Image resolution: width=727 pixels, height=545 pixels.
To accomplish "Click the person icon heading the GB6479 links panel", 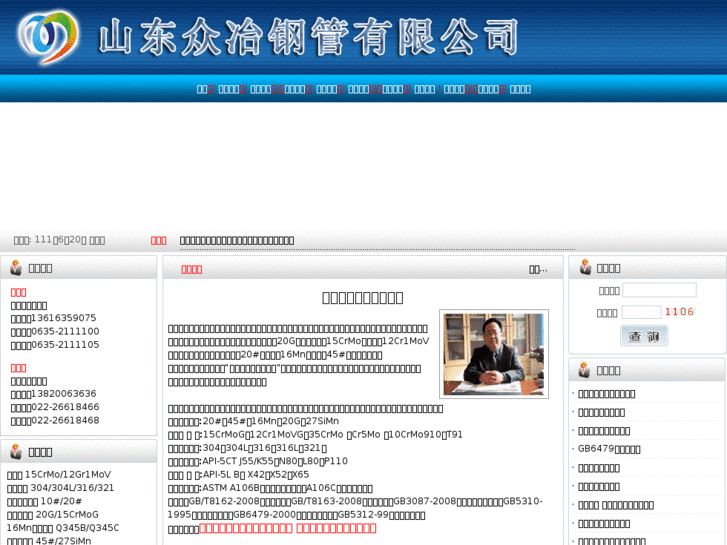I will click(x=584, y=370).
